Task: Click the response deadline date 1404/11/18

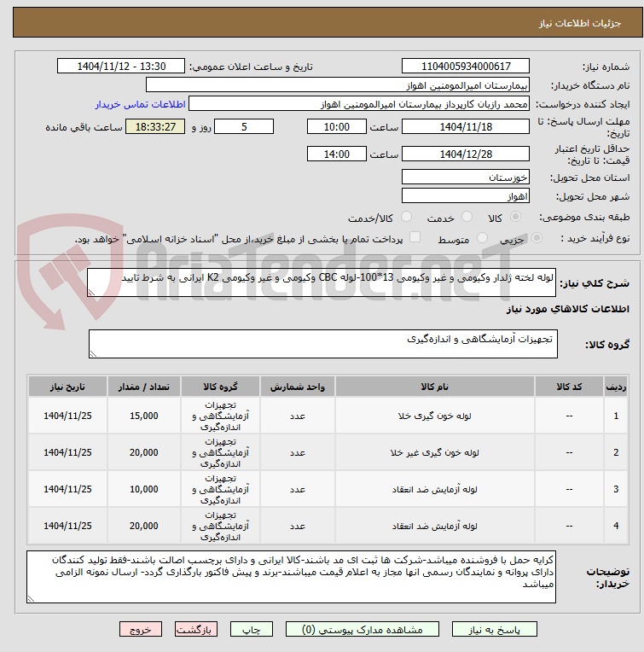Action: pos(466,126)
